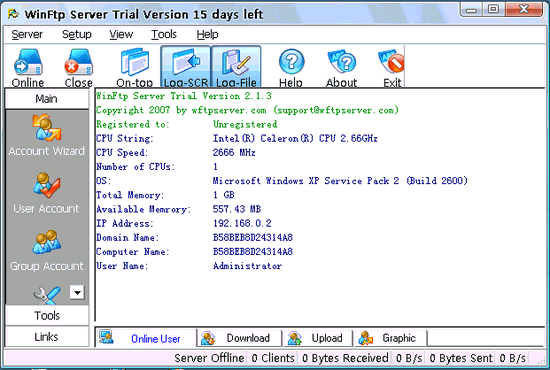550x370 pixels.
Task: Expand the Tools sidebar section
Action: (x=47, y=315)
